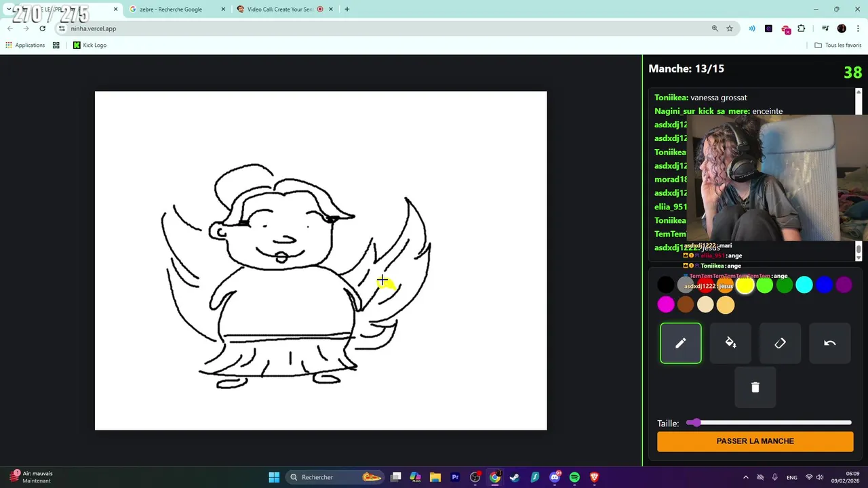Open the Applications bookmarks shortcut
This screenshot has width=868, height=488.
tap(25, 45)
